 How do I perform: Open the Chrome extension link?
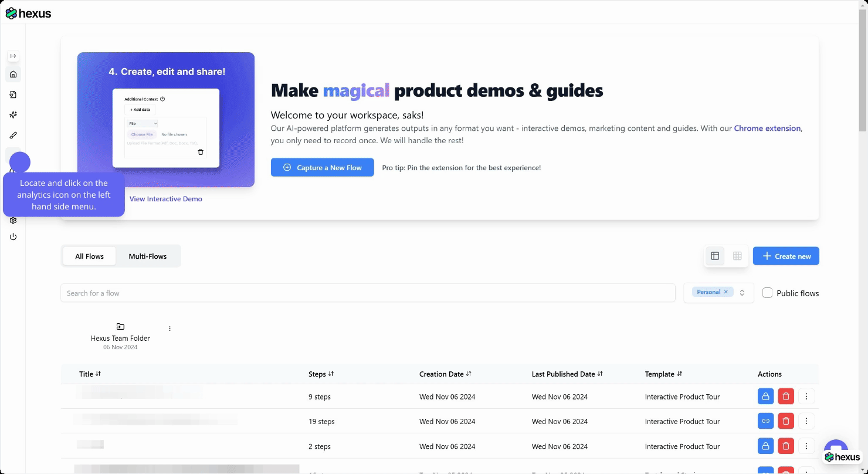click(x=767, y=128)
